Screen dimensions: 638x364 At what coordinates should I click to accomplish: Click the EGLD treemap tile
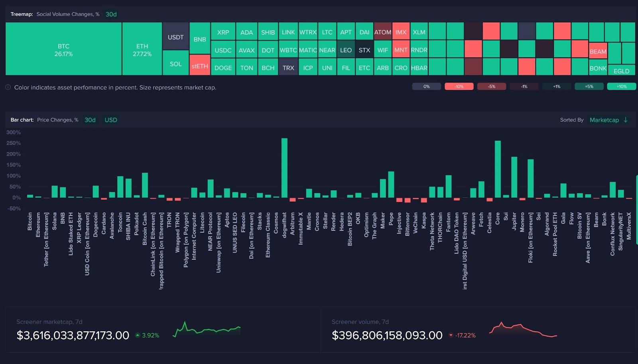(x=622, y=70)
